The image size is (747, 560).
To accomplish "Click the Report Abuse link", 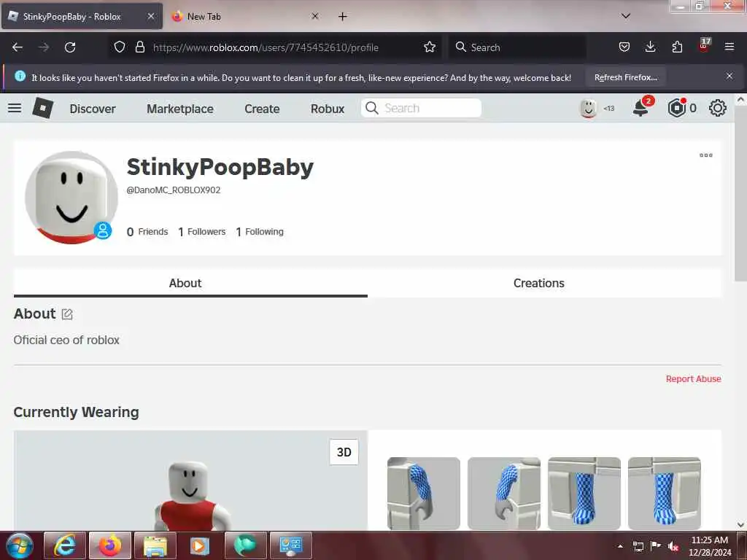I will (693, 379).
